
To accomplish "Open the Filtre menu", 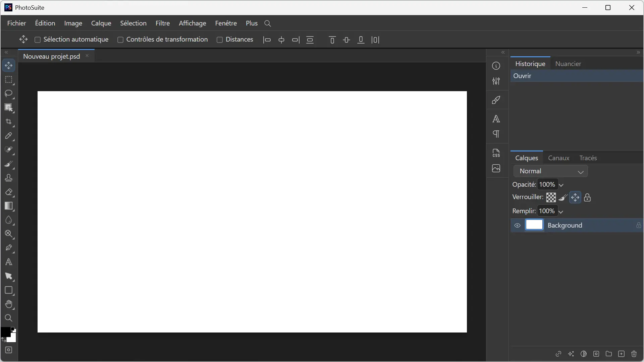I will click(x=163, y=23).
